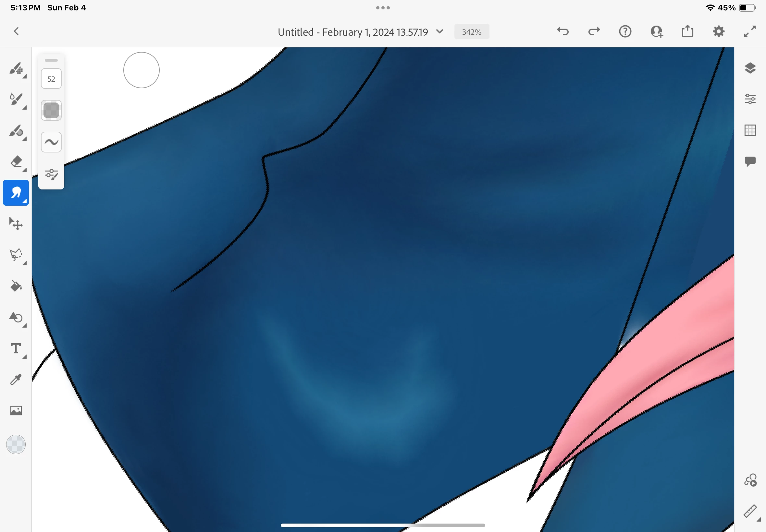Select the Type tool
This screenshot has height=532, width=766.
16,348
